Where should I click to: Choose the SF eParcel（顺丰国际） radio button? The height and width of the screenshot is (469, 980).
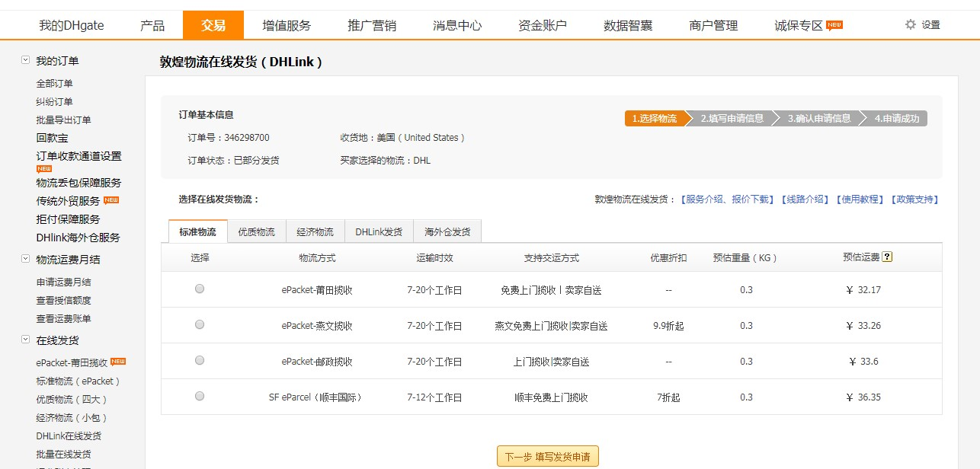pyautogui.click(x=200, y=396)
